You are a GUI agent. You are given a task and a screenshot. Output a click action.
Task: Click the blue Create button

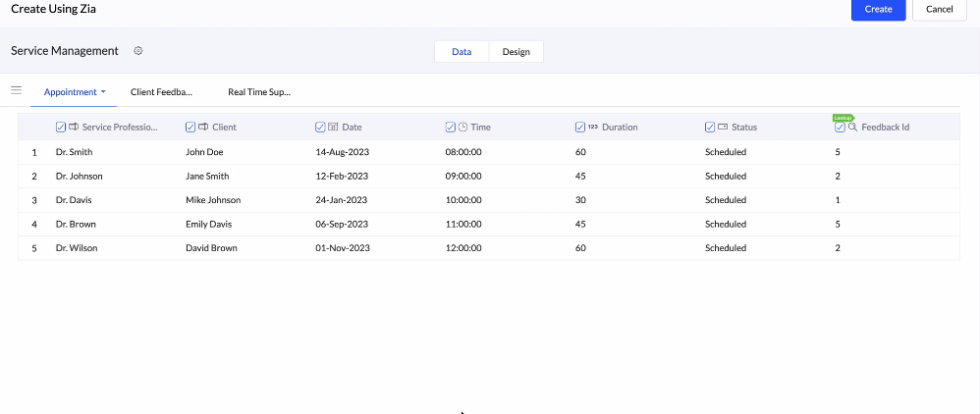coord(878,10)
